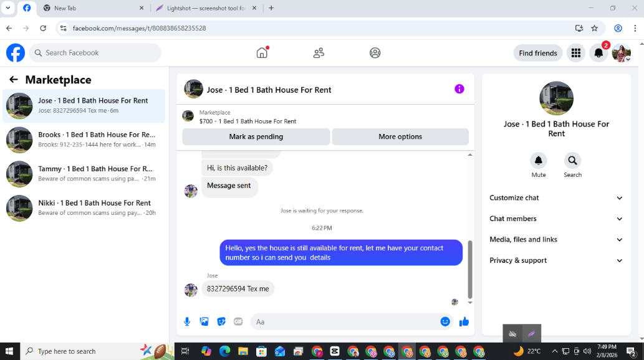Image resolution: width=644 pixels, height=360 pixels.
Task: Search in conversation magnifier icon
Action: click(572, 161)
